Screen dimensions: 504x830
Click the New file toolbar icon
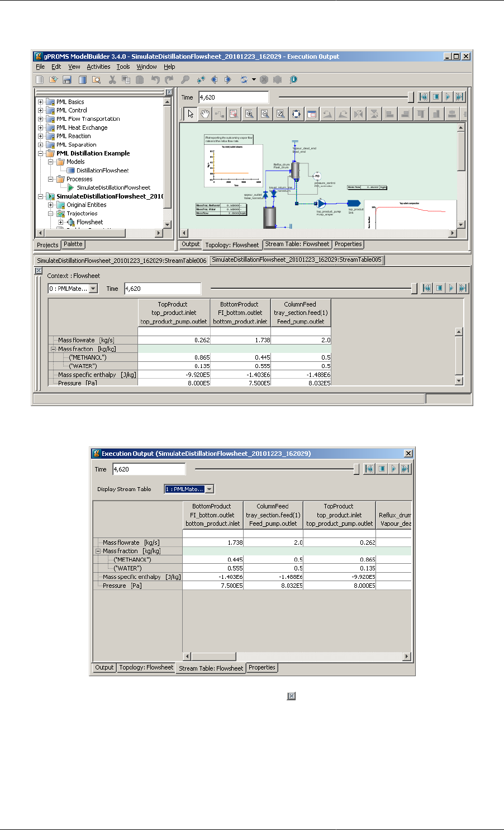[x=40, y=80]
